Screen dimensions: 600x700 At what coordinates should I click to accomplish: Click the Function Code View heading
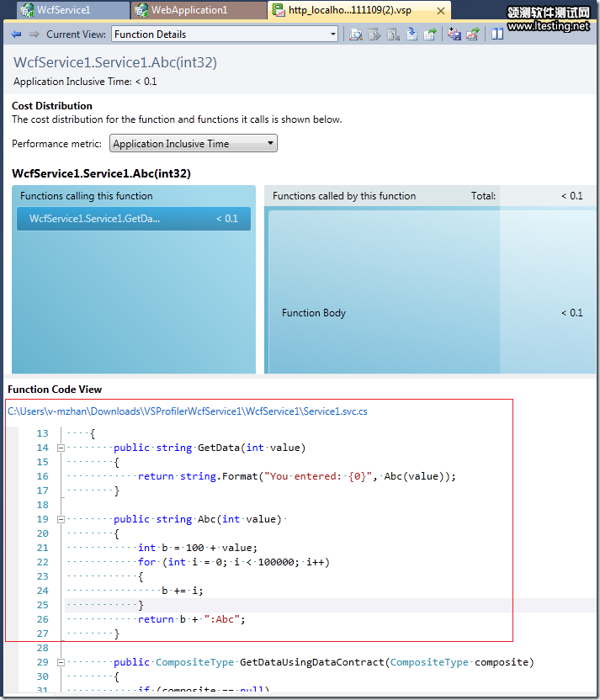pos(55,390)
